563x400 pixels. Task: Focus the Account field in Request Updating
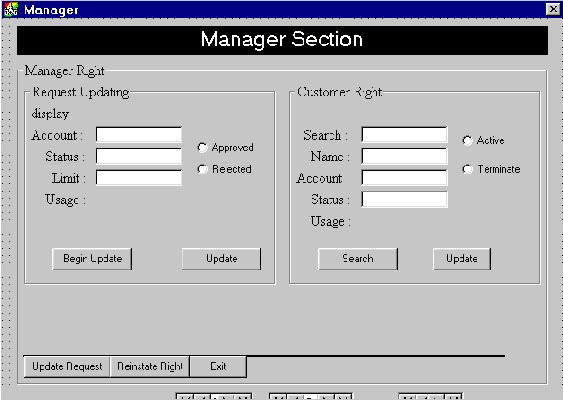[139, 135]
